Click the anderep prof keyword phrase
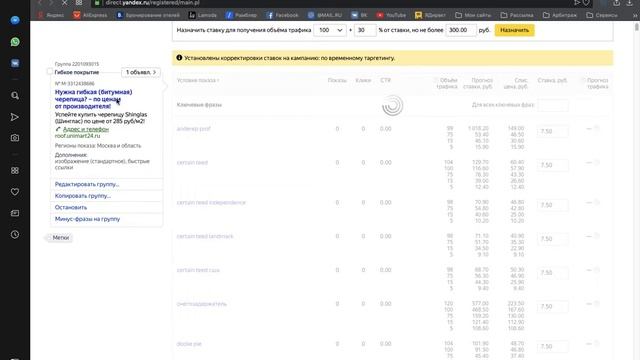This screenshot has height=360, width=640. [x=193, y=129]
